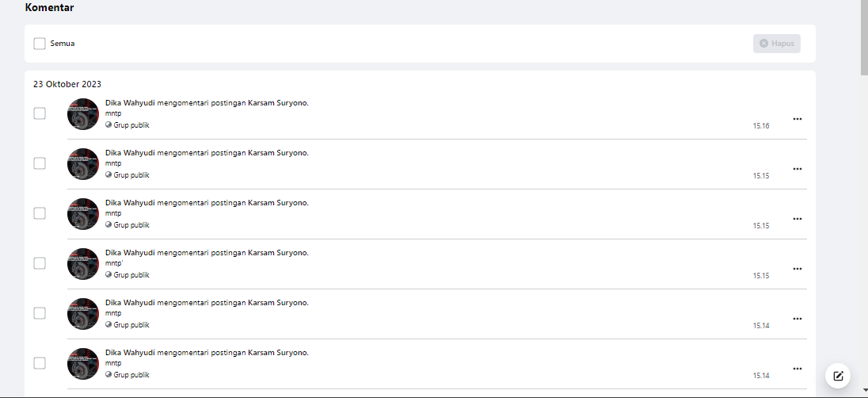Image resolution: width=868 pixels, height=398 pixels.
Task: Click the vertical scrollbar thumb
Action: coord(864,36)
